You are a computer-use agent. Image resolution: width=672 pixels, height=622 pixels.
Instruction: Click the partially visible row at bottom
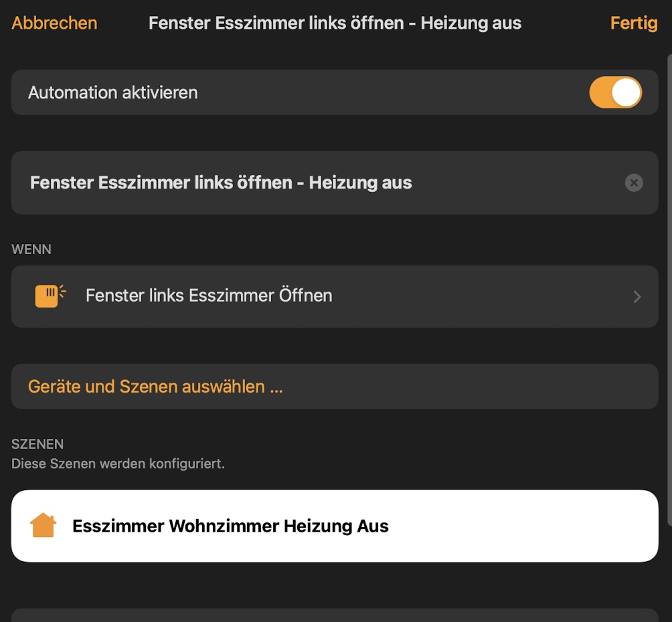click(x=335, y=615)
